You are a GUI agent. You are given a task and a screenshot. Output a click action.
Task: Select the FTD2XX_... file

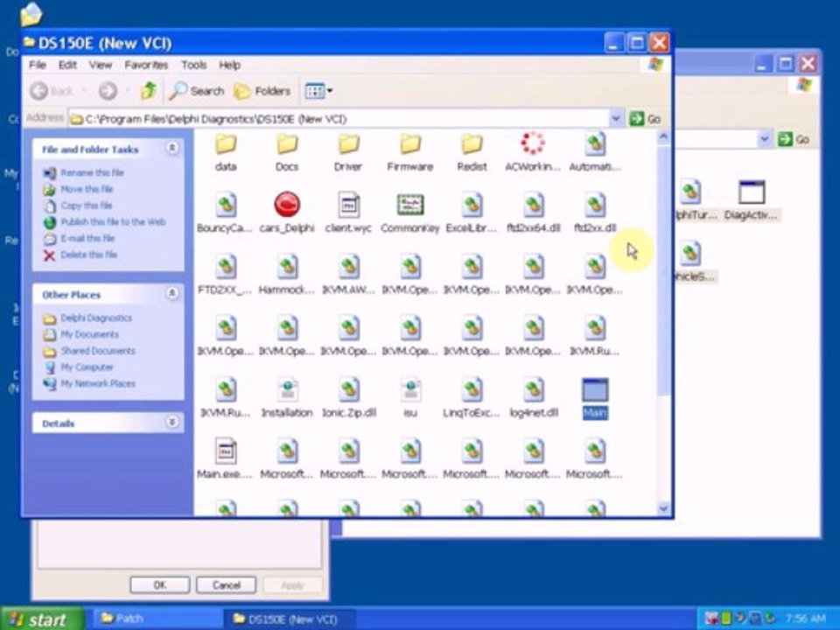click(x=226, y=275)
